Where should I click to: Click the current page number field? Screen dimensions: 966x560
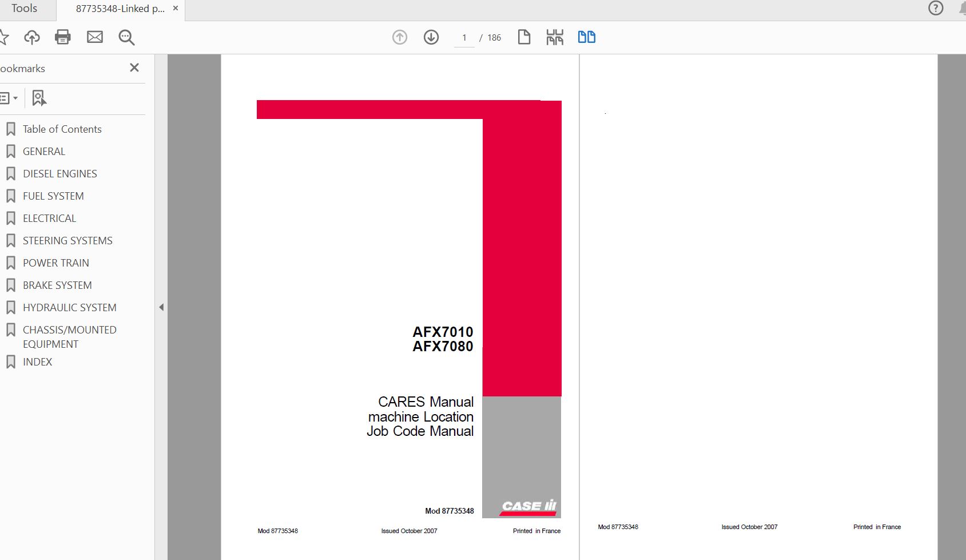coord(464,38)
